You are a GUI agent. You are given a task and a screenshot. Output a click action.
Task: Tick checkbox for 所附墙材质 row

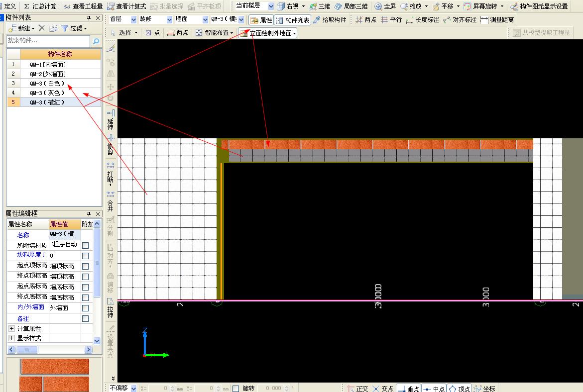(x=85, y=245)
